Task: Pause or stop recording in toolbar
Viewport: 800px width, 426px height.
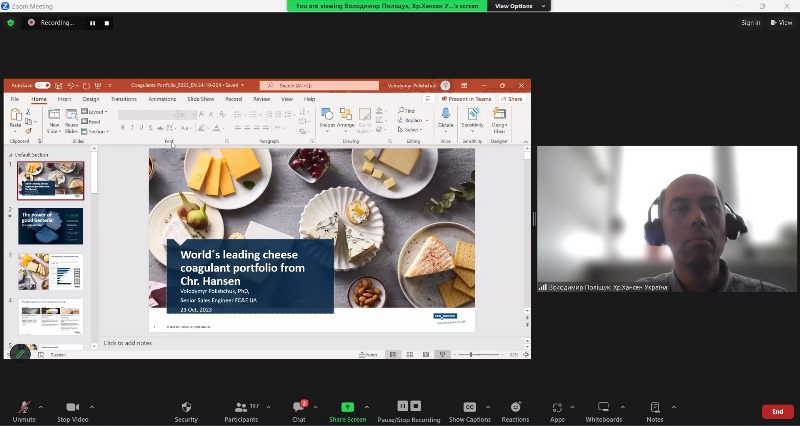Action: coord(410,410)
